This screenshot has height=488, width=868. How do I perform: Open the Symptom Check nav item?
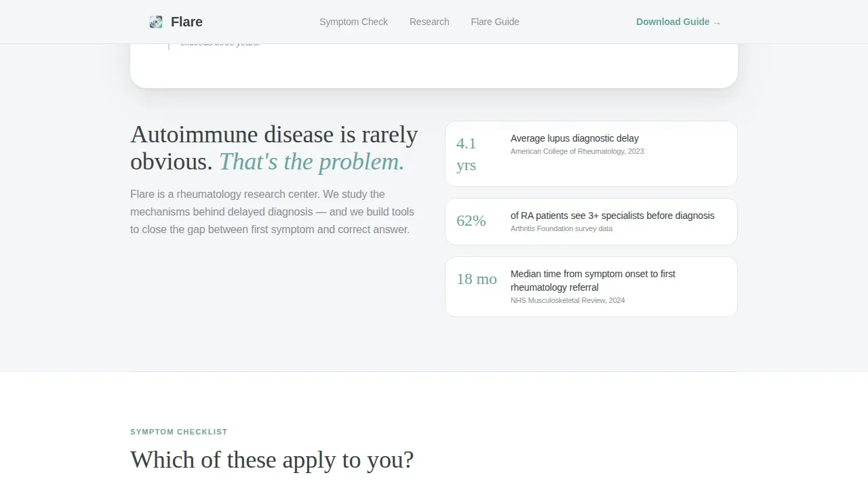[353, 22]
